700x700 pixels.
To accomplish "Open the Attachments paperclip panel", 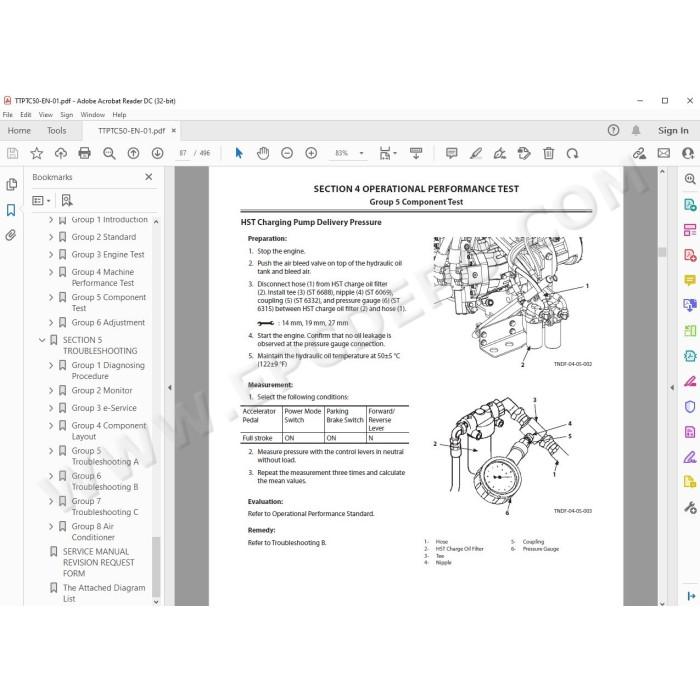I will click(x=11, y=235).
